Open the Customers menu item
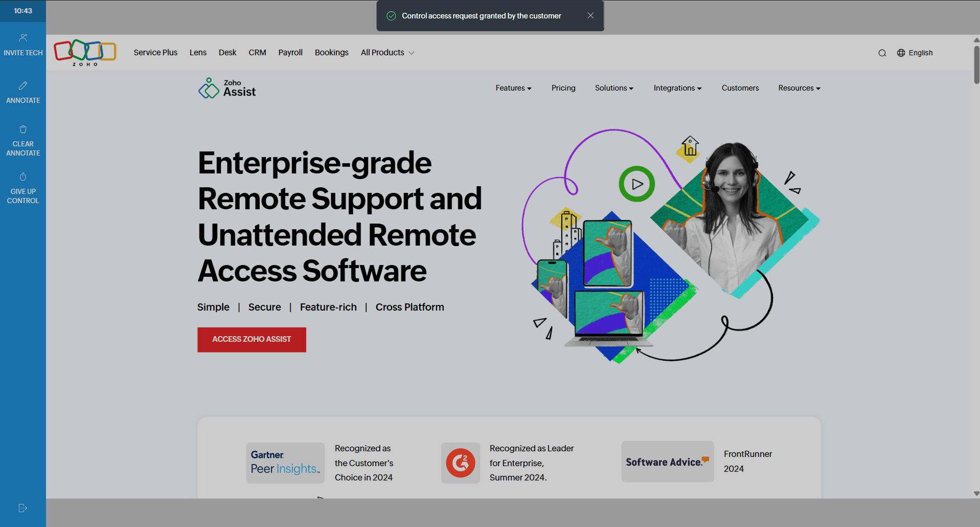This screenshot has height=527, width=980. pos(740,88)
